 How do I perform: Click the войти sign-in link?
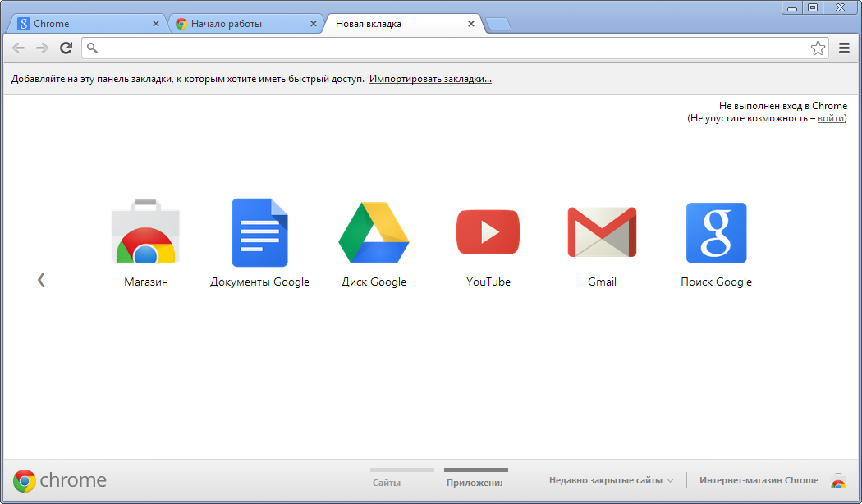[x=830, y=117]
